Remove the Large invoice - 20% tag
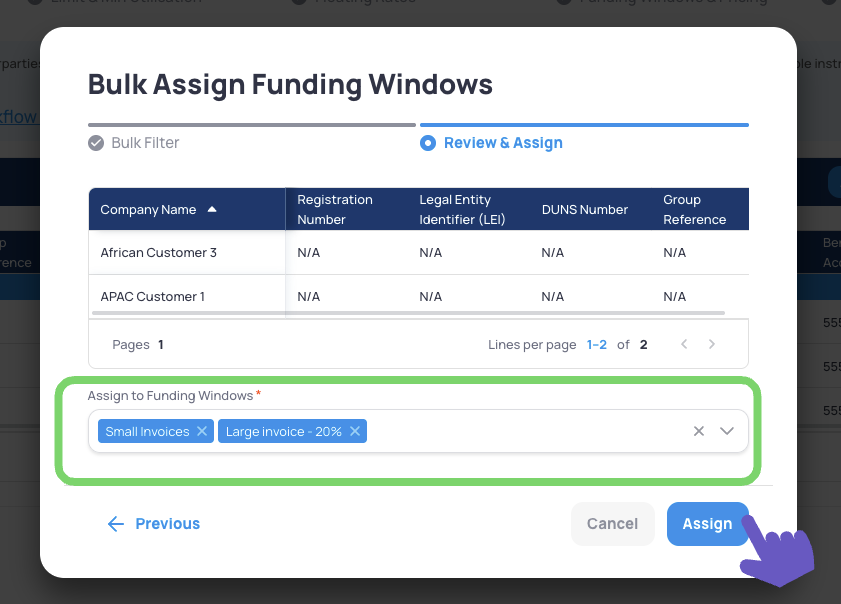 pyautogui.click(x=355, y=432)
